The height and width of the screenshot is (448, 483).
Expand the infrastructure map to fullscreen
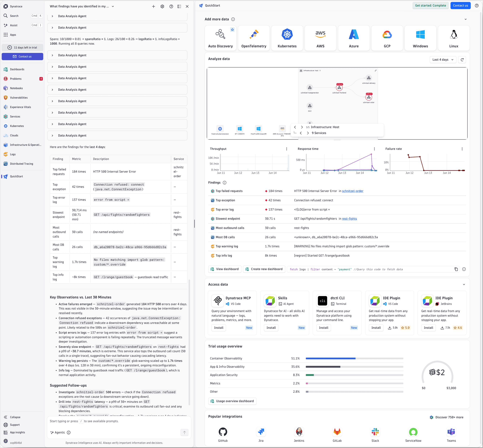375,71
